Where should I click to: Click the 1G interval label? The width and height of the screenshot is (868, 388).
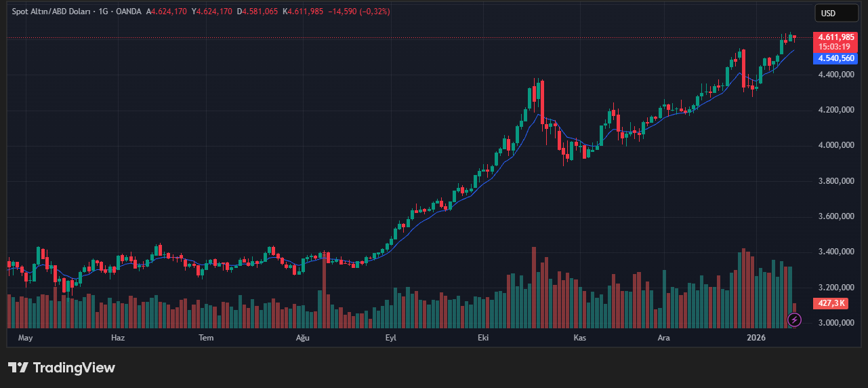tap(104, 12)
